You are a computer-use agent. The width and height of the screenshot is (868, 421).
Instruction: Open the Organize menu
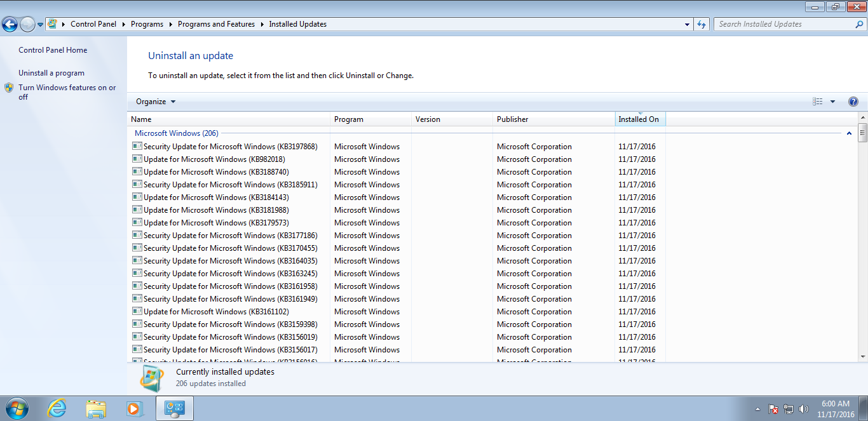[156, 102]
